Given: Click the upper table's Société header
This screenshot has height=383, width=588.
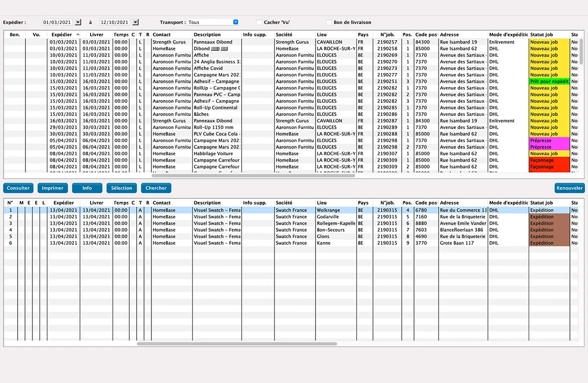Looking at the screenshot, I should point(295,35).
